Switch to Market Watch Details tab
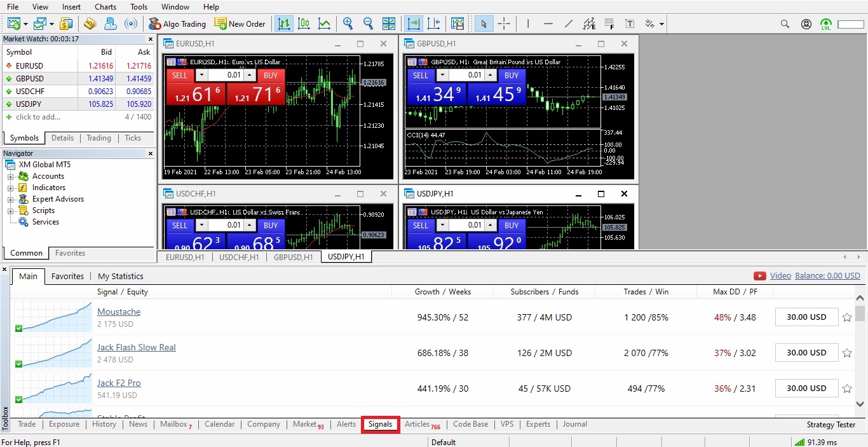 62,138
